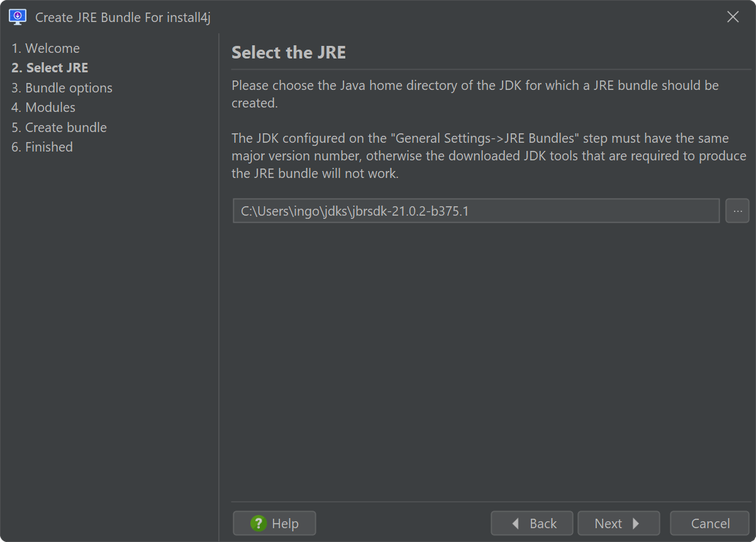Go to the Welcome step

point(45,48)
